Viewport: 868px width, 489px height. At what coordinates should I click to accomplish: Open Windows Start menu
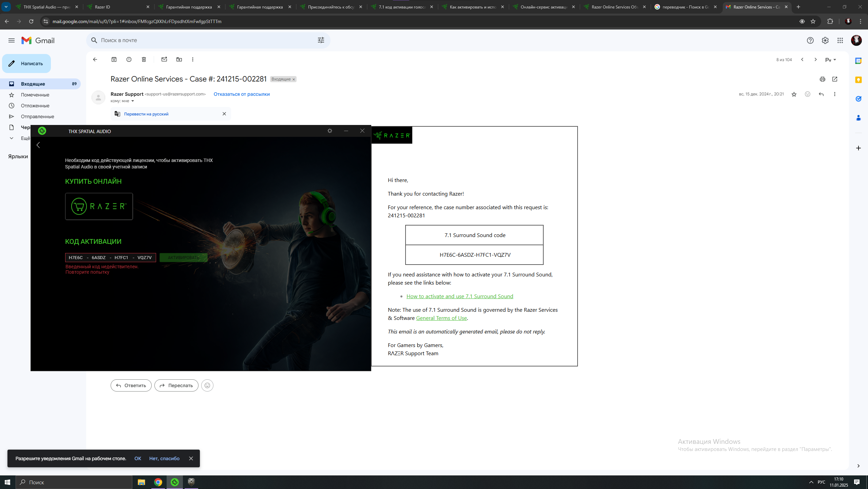point(7,482)
